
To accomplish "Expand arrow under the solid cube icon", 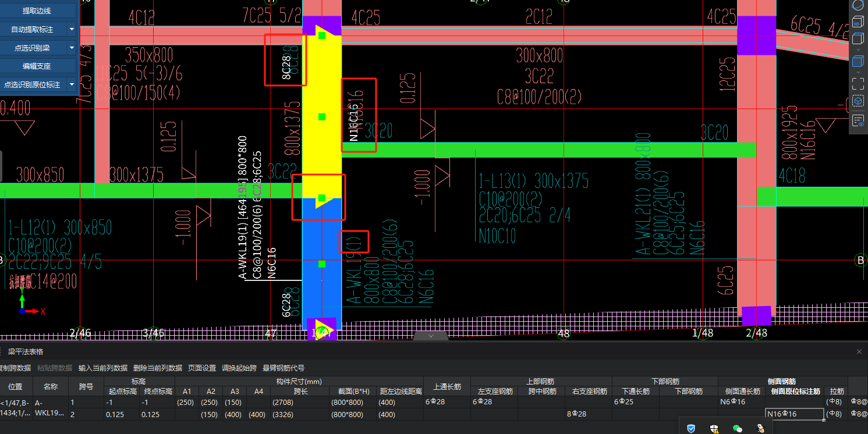I will click(x=858, y=72).
